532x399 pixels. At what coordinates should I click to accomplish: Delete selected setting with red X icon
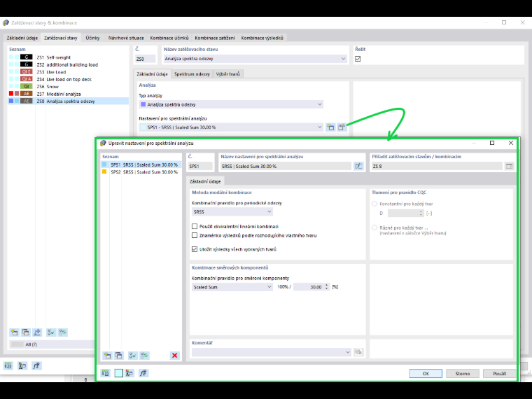tap(174, 355)
